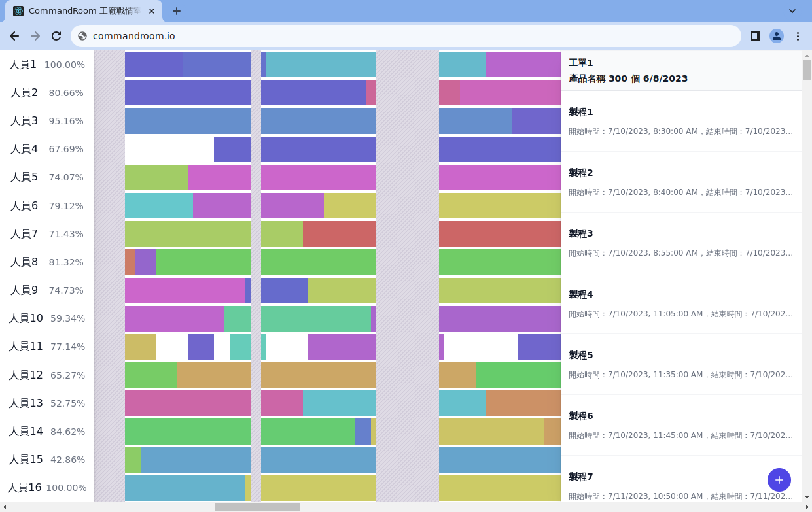The width and height of the screenshot is (812, 512).
Task: Open the tab list chevron at top right
Action: [x=792, y=11]
